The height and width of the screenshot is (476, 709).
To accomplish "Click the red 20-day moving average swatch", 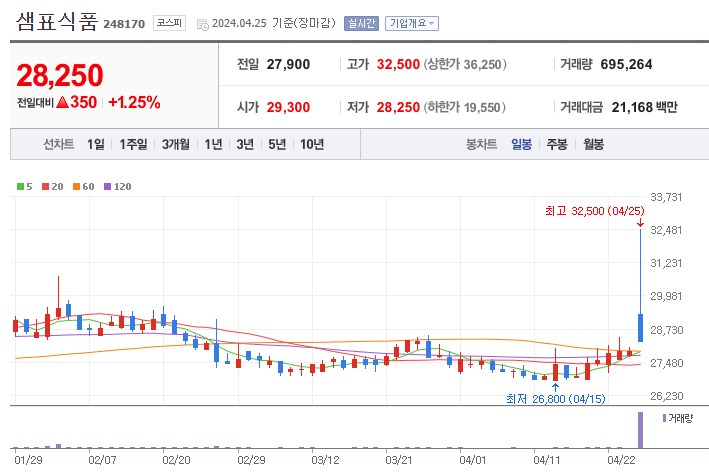I will coord(45,186).
